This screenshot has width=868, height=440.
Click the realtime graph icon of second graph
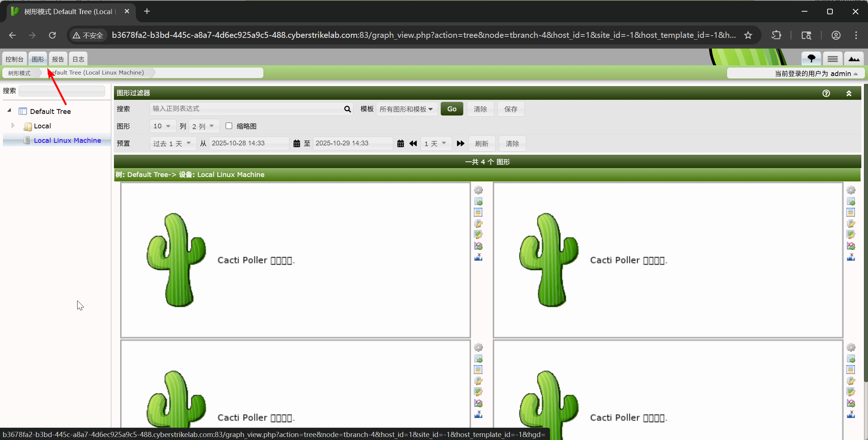851,246
